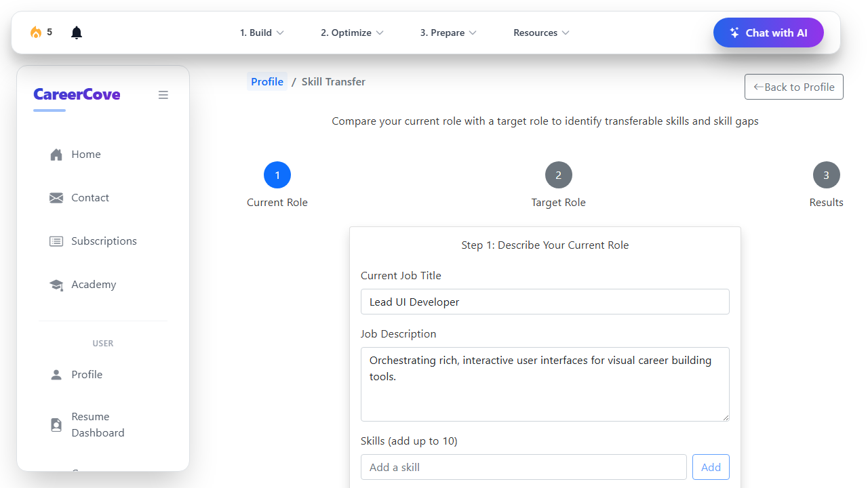The image size is (868, 488).
Task: Follow the Profile breadcrumb link
Action: coord(267,81)
